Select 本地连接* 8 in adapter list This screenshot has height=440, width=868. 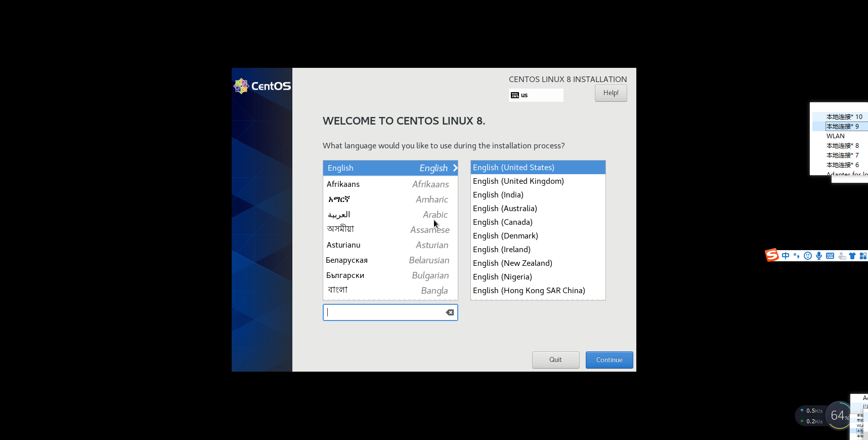point(840,146)
